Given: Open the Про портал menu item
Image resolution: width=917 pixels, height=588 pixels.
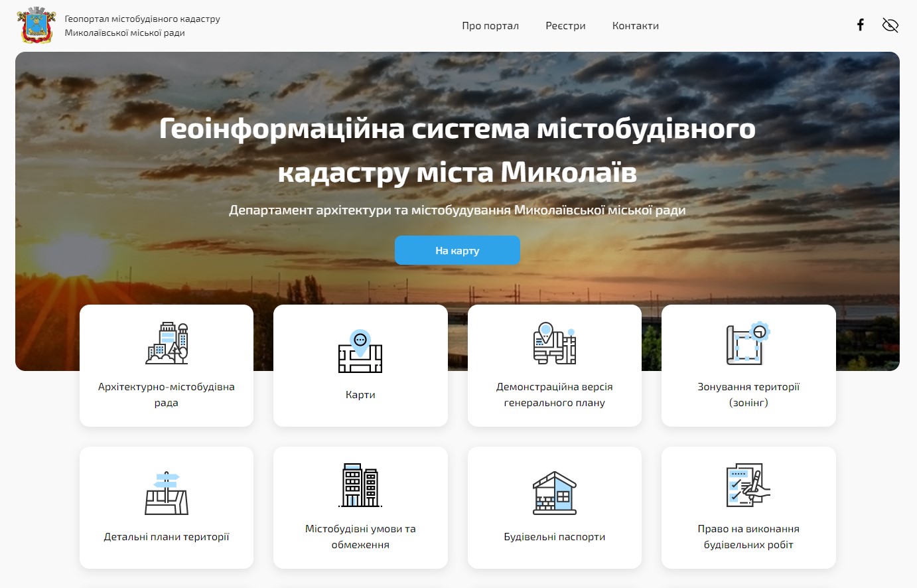Looking at the screenshot, I should [x=490, y=26].
